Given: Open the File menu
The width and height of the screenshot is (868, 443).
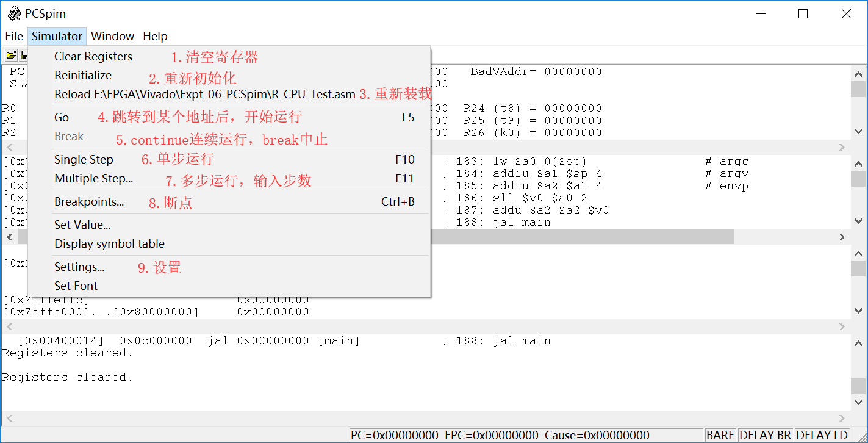Looking at the screenshot, I should pos(14,36).
